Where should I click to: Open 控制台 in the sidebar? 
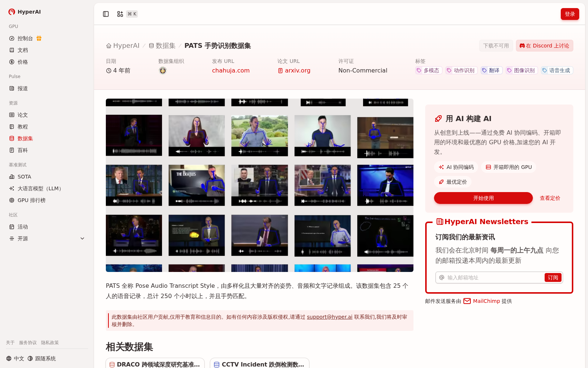tap(47, 38)
